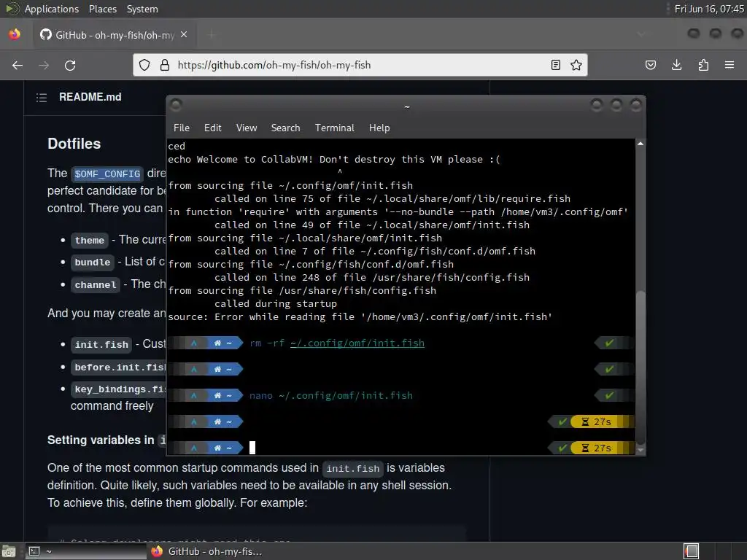Image resolution: width=747 pixels, height=560 pixels.
Task: Focus the Firefox URL address field
Action: pos(360,65)
